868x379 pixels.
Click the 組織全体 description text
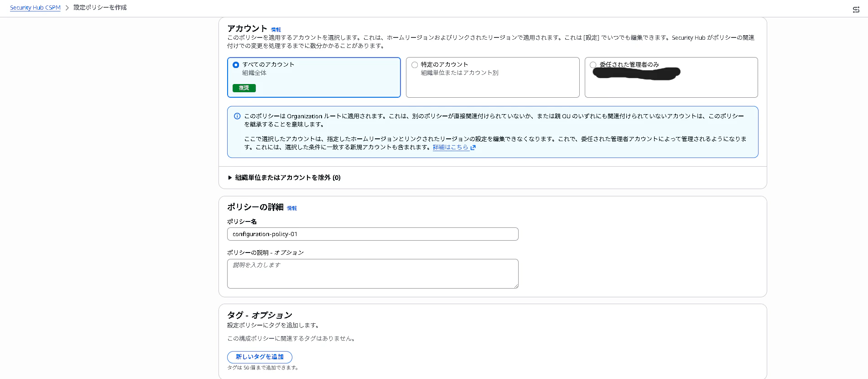[x=254, y=73]
